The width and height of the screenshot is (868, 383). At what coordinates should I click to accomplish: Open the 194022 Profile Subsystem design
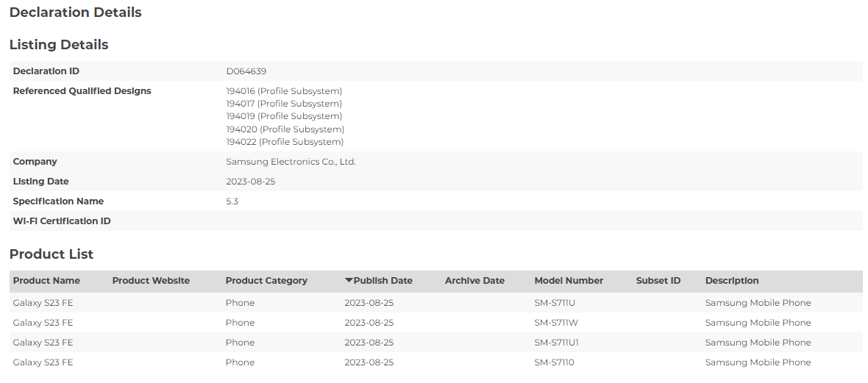pyautogui.click(x=285, y=142)
